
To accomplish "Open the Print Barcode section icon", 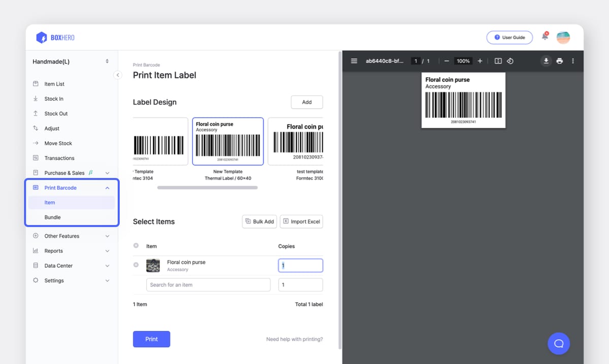I will pos(35,187).
